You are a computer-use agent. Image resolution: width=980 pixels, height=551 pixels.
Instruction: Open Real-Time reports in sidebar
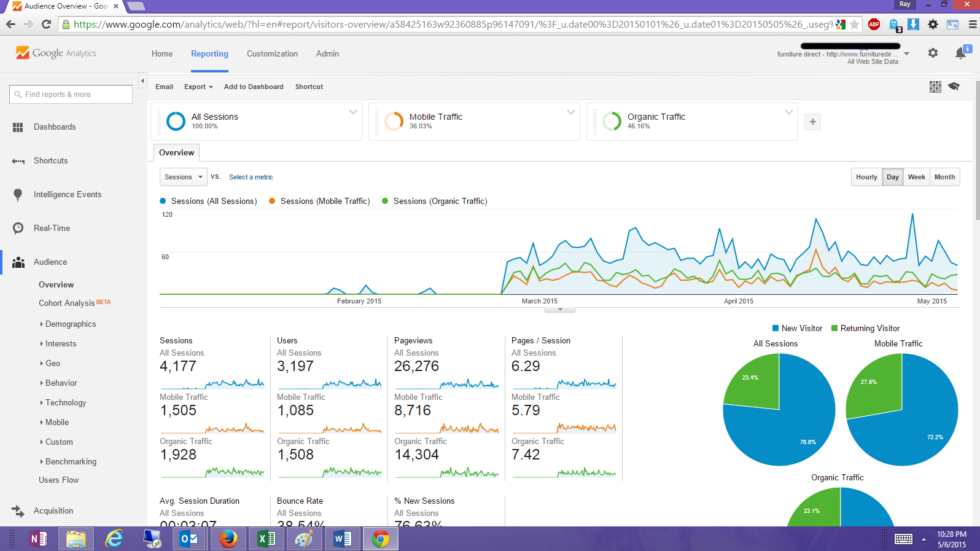pyautogui.click(x=52, y=229)
